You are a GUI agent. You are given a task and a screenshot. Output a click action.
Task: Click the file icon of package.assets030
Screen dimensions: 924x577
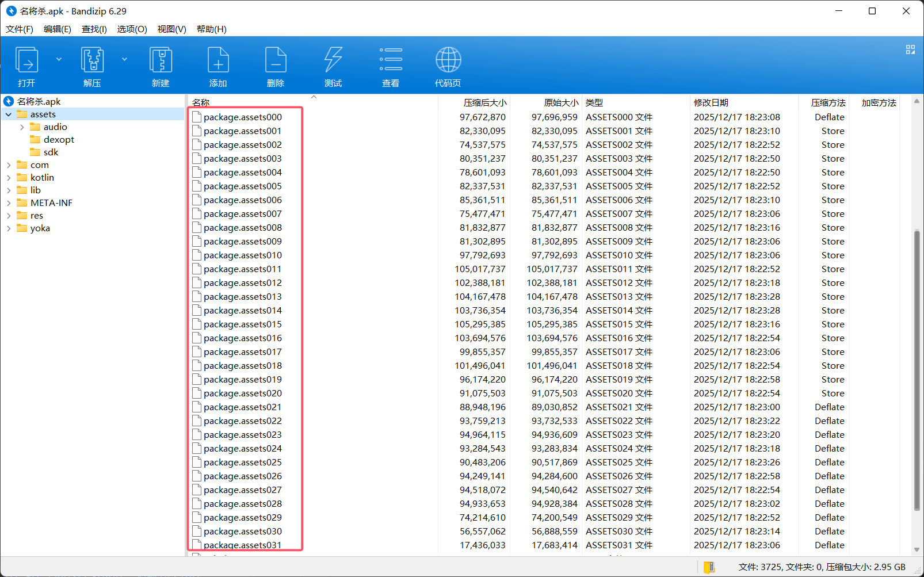pos(197,531)
